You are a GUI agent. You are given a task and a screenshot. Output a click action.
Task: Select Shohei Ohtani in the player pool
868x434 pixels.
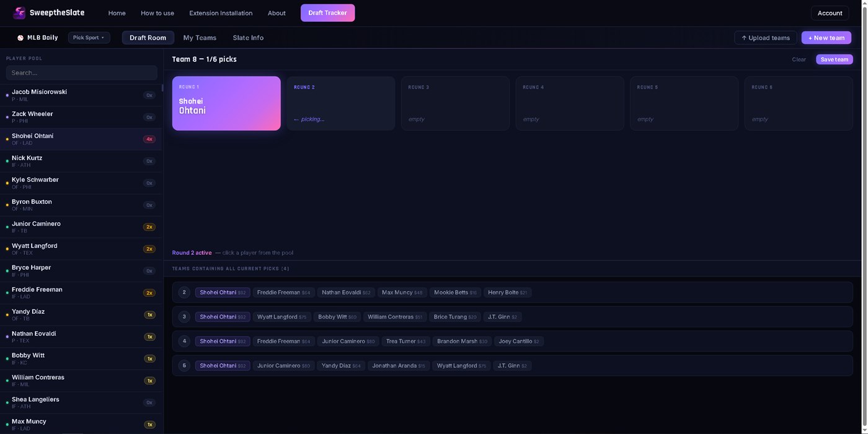[81, 139]
